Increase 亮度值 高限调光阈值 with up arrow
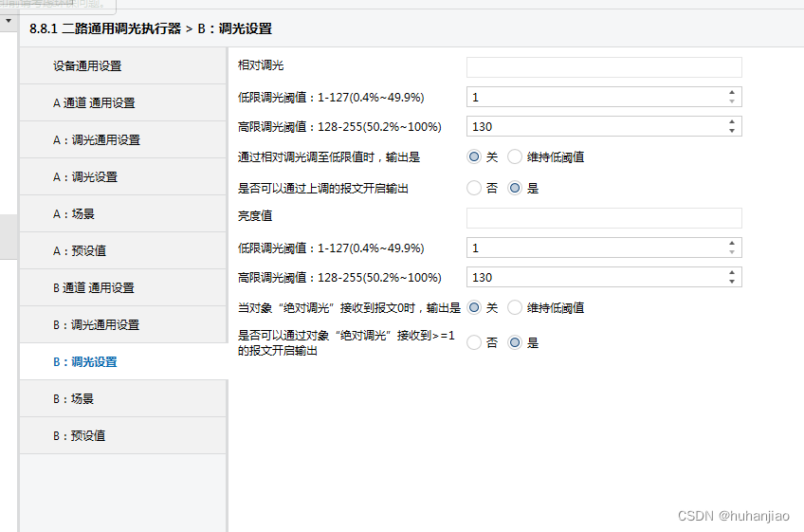804x532 pixels. (x=732, y=273)
